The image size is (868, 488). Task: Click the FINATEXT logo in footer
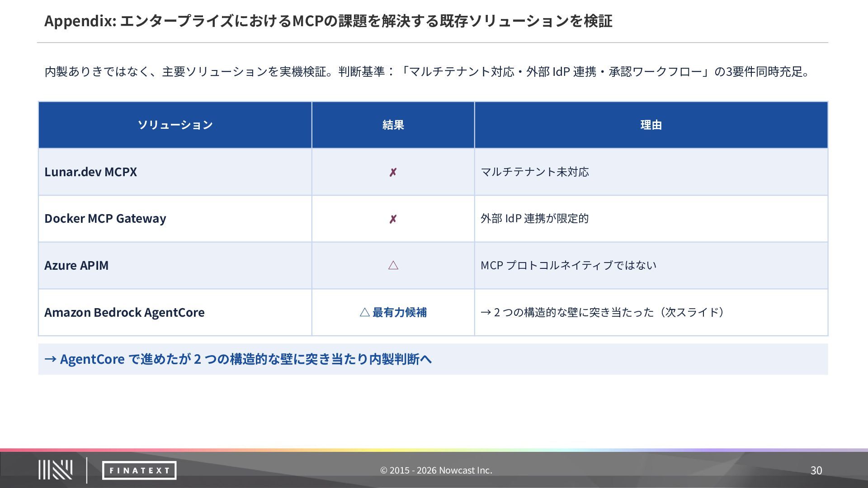(x=139, y=470)
